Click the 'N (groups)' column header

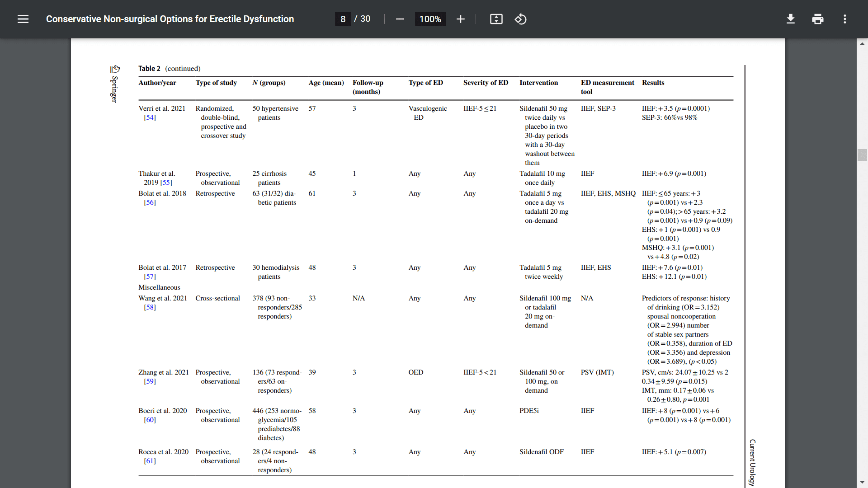click(x=269, y=83)
